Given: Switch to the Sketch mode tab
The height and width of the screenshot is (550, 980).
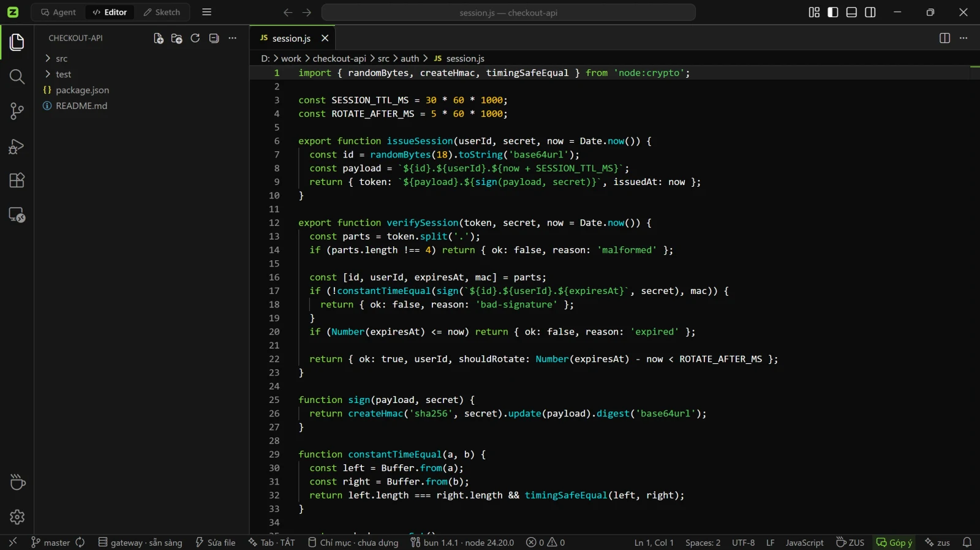Looking at the screenshot, I should pos(162,12).
